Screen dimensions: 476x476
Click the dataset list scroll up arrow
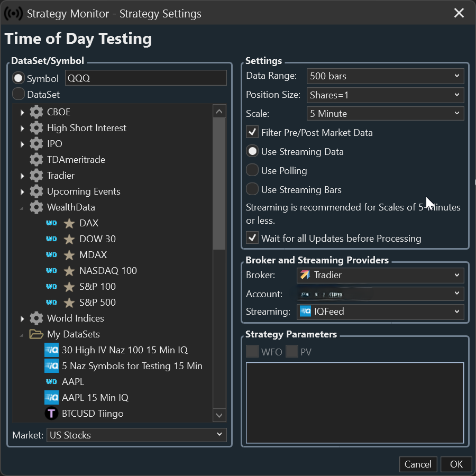pyautogui.click(x=219, y=112)
